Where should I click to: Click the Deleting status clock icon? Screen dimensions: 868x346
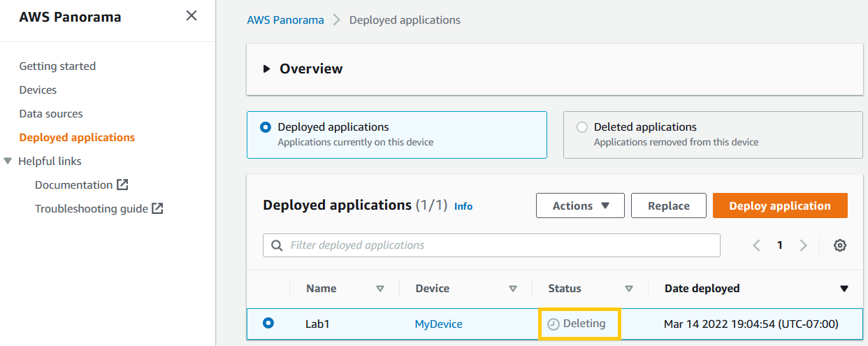tap(554, 324)
